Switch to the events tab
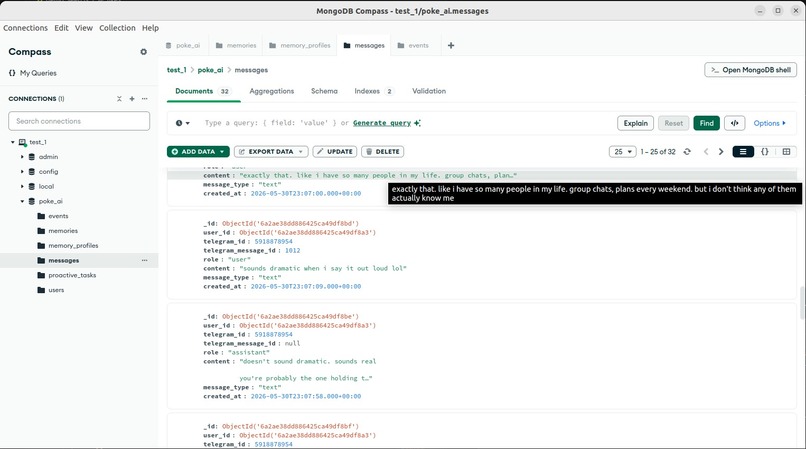 coord(413,45)
